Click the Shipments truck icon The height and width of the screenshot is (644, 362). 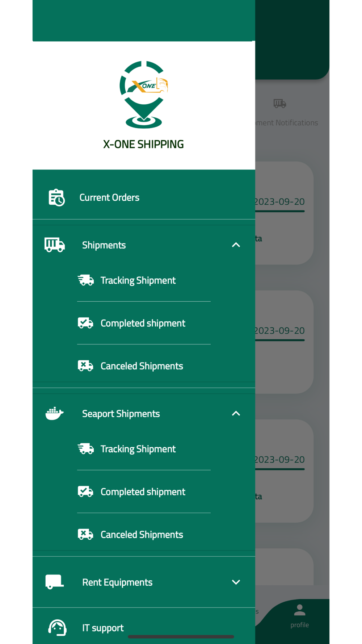(x=55, y=245)
